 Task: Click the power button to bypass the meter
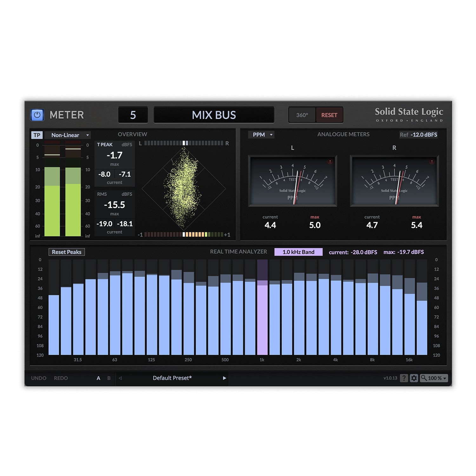tap(37, 115)
